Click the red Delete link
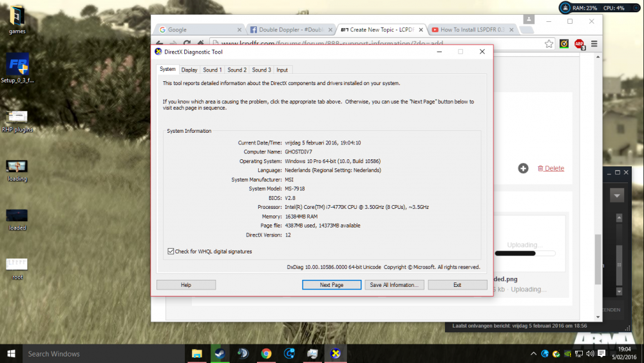Viewport: 644px width, 363px height. point(551,168)
